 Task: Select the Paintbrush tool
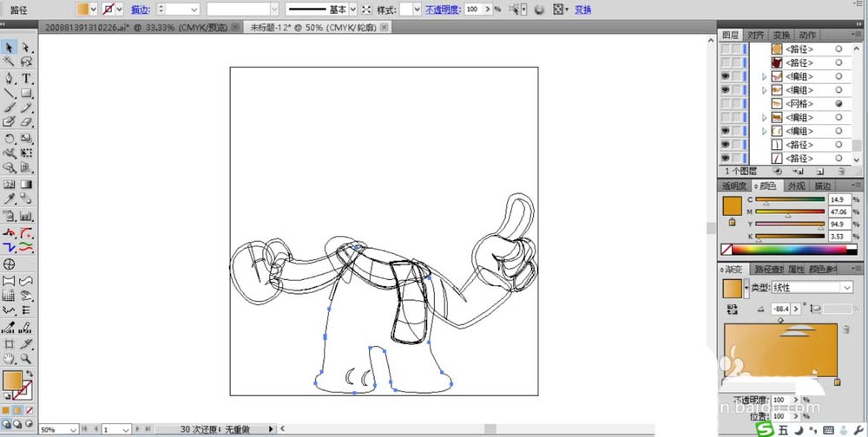click(x=10, y=108)
